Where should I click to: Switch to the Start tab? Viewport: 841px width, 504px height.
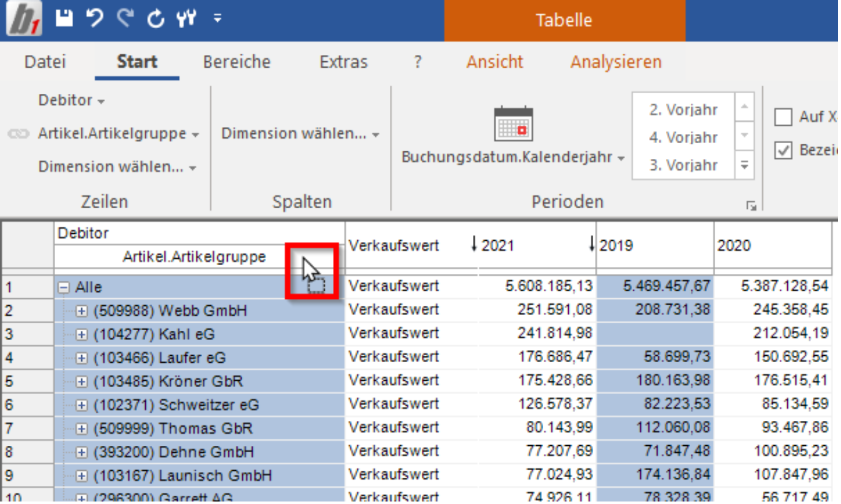tap(137, 62)
